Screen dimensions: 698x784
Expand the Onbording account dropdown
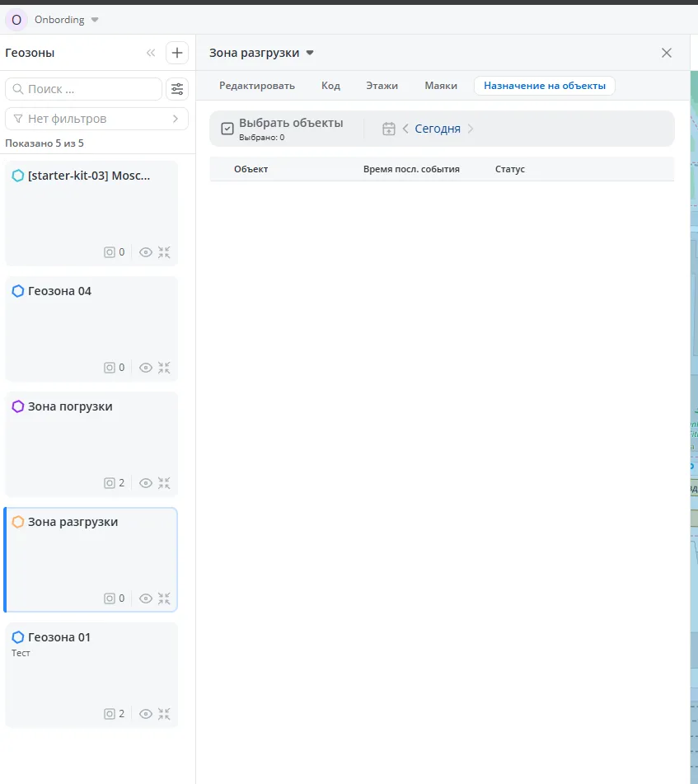[95, 20]
